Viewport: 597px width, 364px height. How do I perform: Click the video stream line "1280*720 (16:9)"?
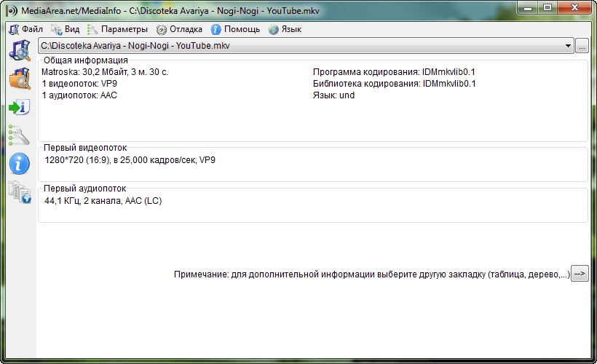(x=130, y=160)
